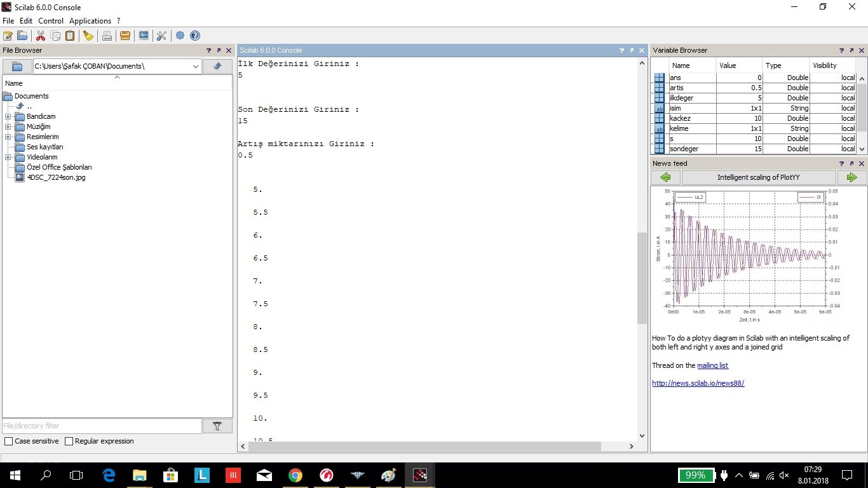This screenshot has width=868, height=488.
Task: Undock the Scilab Console panel
Action: tap(631, 50)
